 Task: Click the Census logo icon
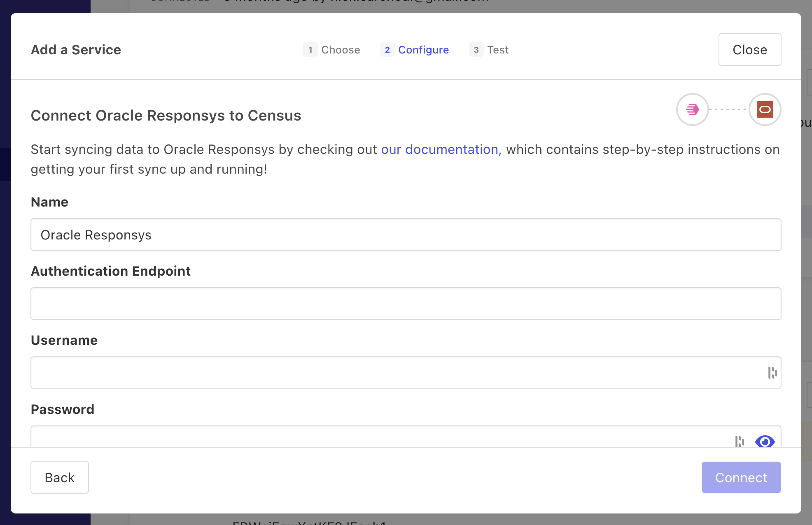click(x=692, y=109)
